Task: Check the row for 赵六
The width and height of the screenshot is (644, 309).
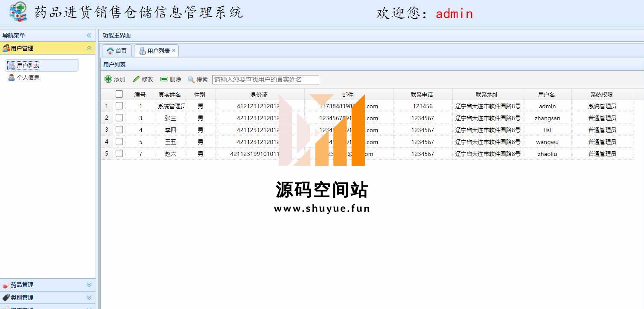Action: 119,153
